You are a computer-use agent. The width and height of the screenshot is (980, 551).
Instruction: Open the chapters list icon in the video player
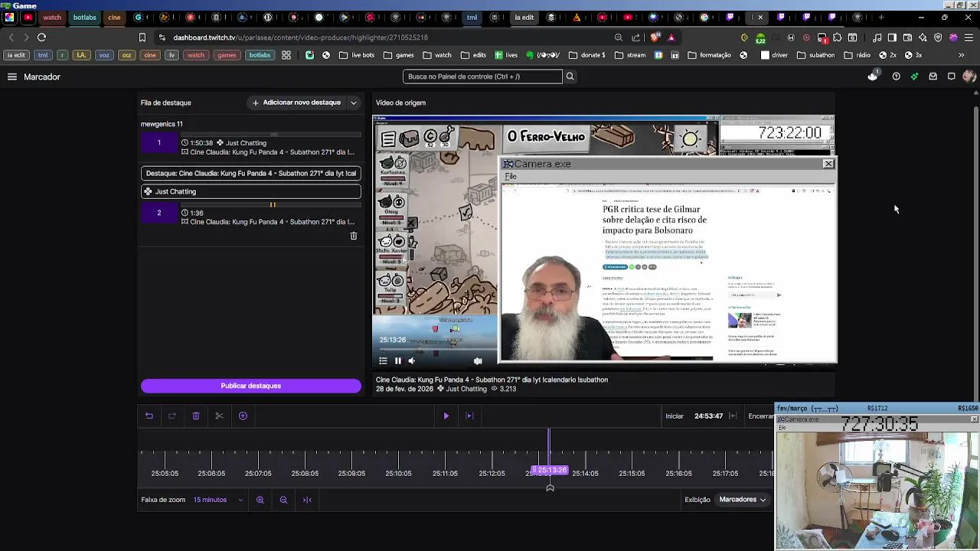click(383, 360)
